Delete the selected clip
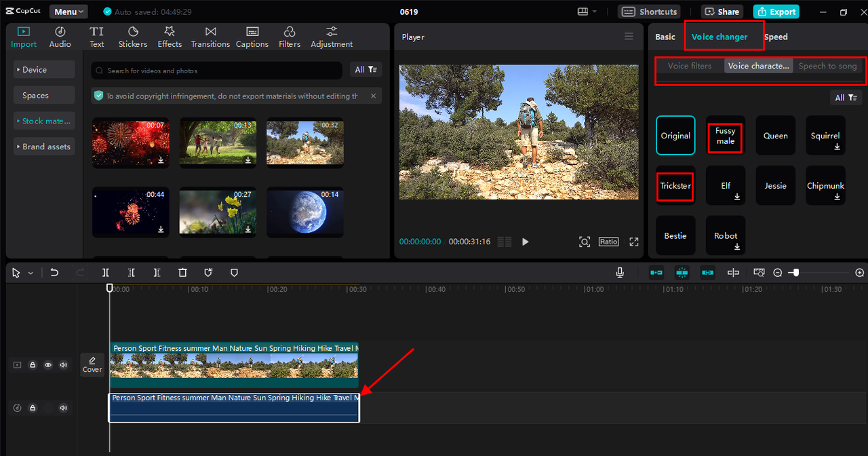Image resolution: width=868 pixels, height=456 pixels. tap(182, 272)
